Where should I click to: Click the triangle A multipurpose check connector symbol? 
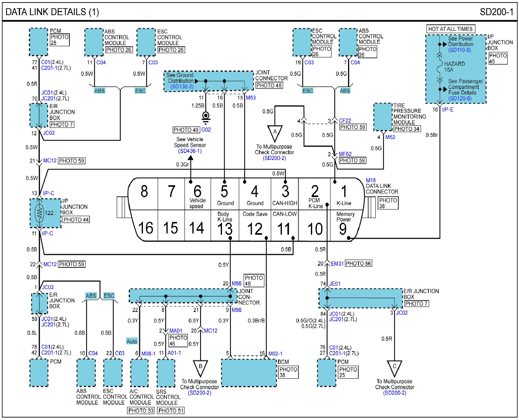click(275, 132)
